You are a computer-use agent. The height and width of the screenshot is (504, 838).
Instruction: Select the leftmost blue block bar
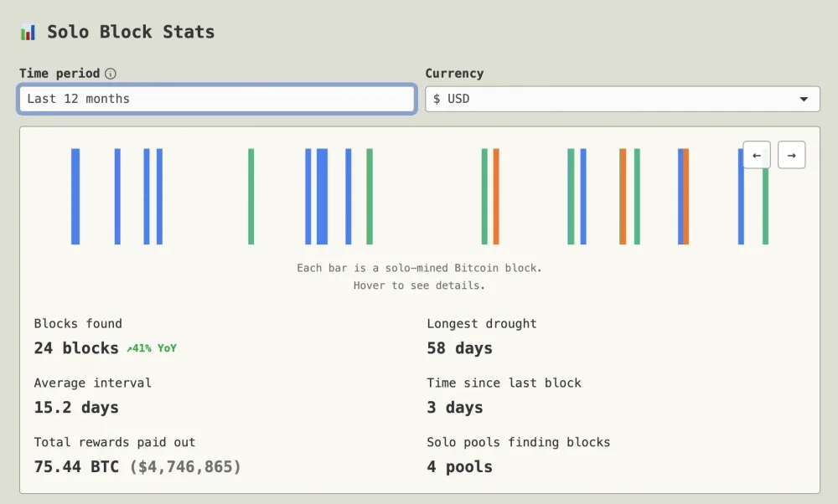75,197
